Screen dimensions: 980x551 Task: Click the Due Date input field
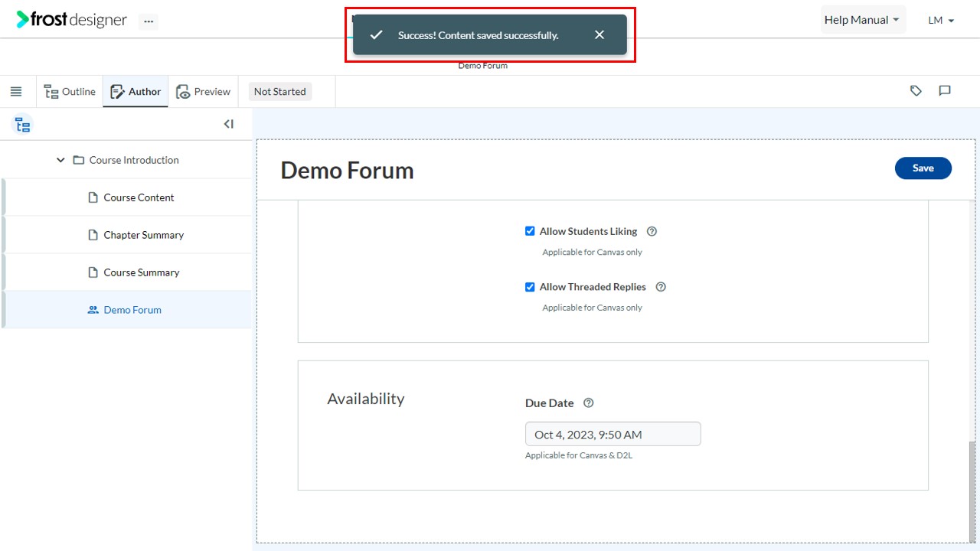pos(612,434)
